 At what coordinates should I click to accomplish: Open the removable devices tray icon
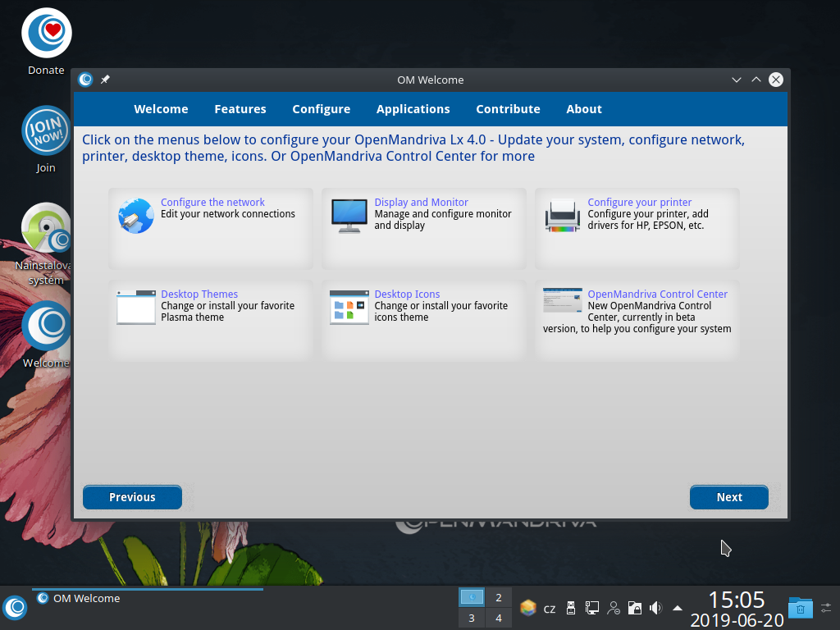click(571, 608)
